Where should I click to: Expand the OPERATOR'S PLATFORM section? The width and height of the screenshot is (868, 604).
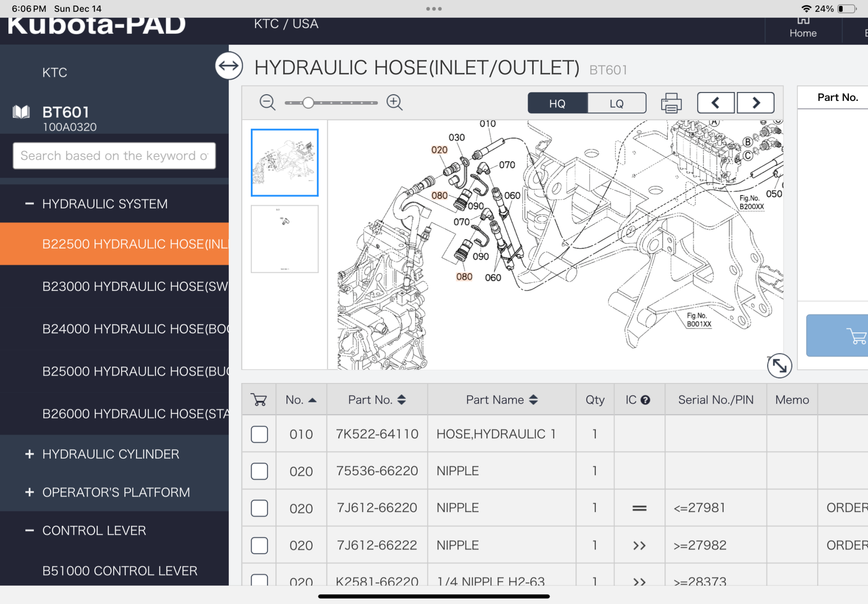tap(30, 492)
